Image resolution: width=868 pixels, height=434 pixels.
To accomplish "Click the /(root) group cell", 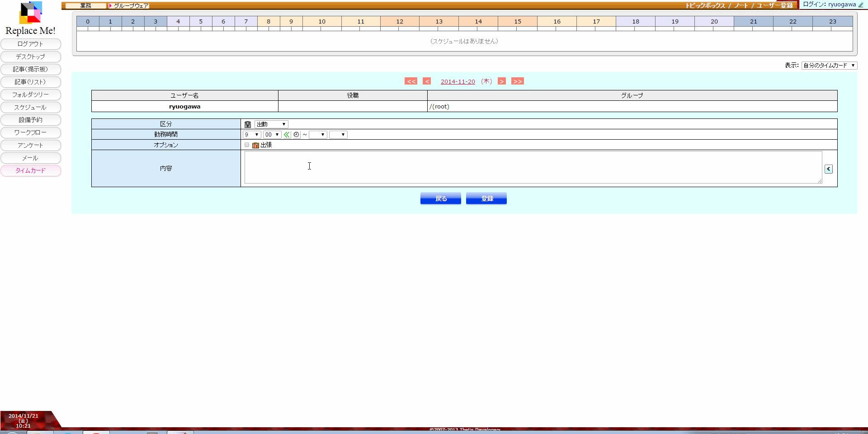I will tap(632, 107).
